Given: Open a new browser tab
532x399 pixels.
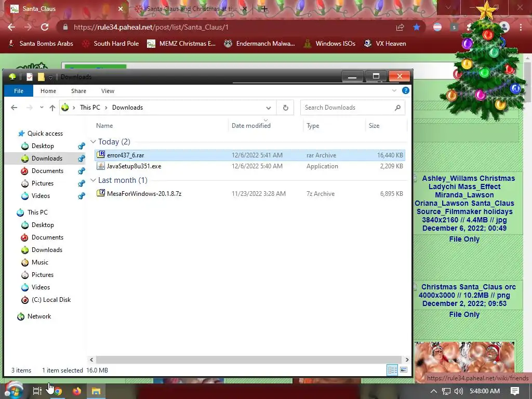Looking at the screenshot, I should click(x=264, y=9).
